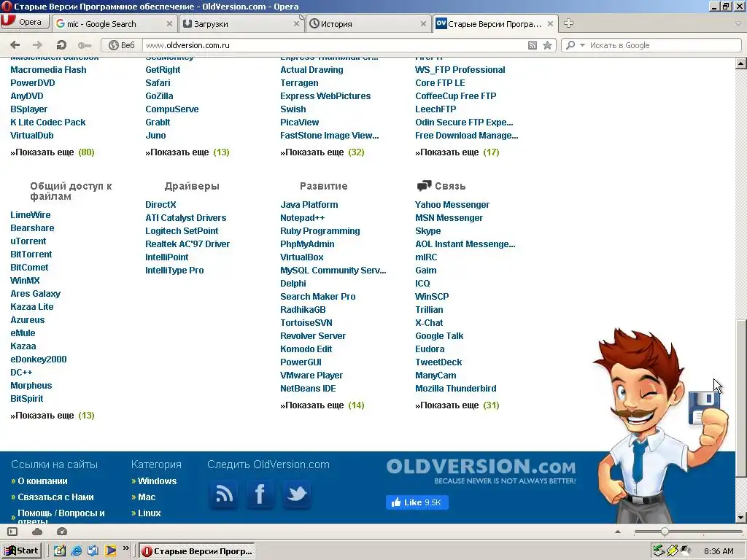Focus the Искать в Google search field

pyautogui.click(x=664, y=45)
